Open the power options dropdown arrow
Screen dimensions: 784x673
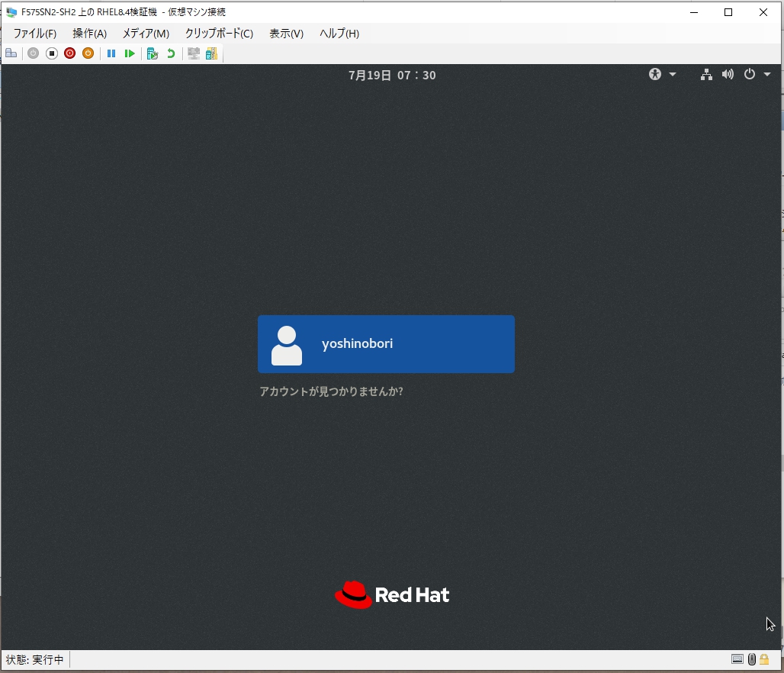[x=767, y=74]
